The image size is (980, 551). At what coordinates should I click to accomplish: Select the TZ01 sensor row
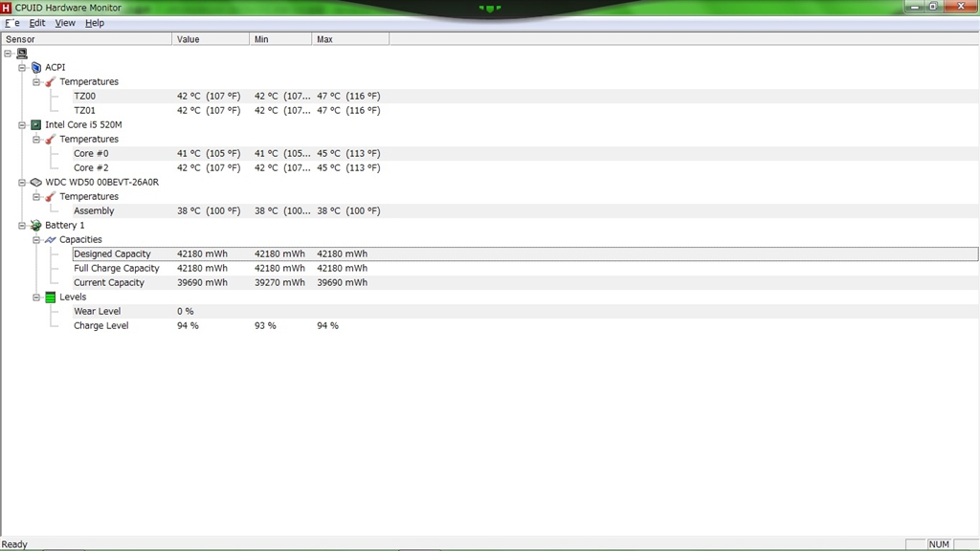click(525, 111)
